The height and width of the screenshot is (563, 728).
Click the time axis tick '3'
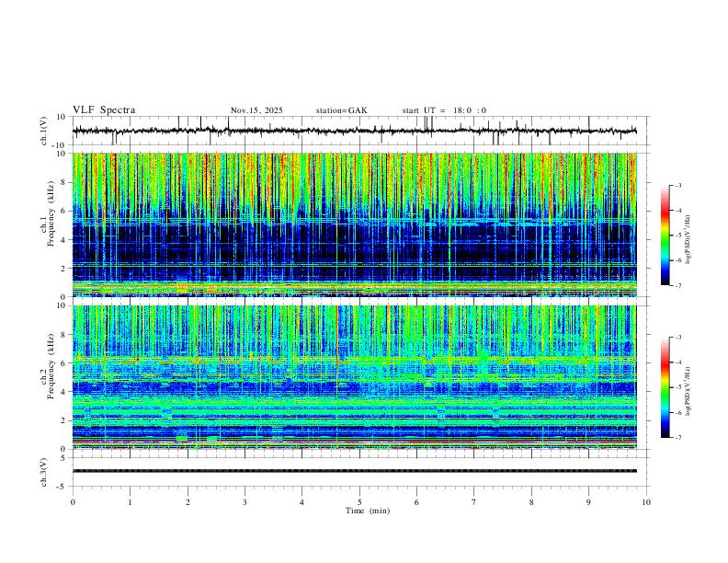(x=245, y=502)
